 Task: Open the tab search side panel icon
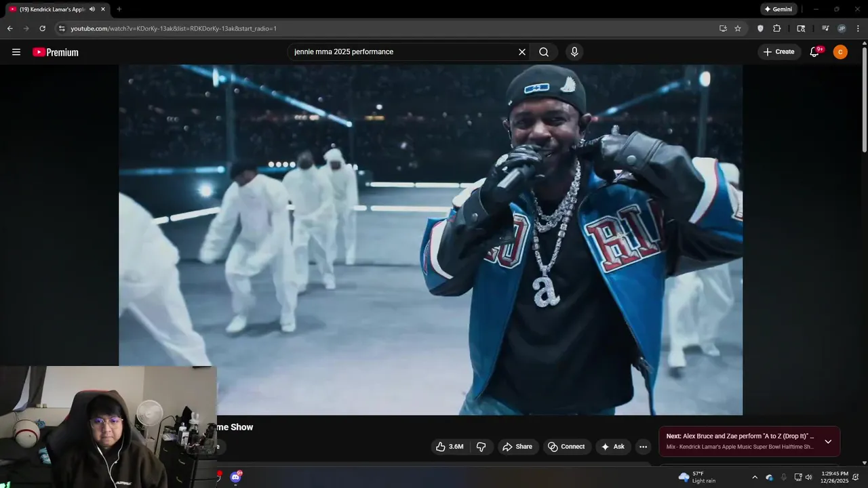pos(801,28)
